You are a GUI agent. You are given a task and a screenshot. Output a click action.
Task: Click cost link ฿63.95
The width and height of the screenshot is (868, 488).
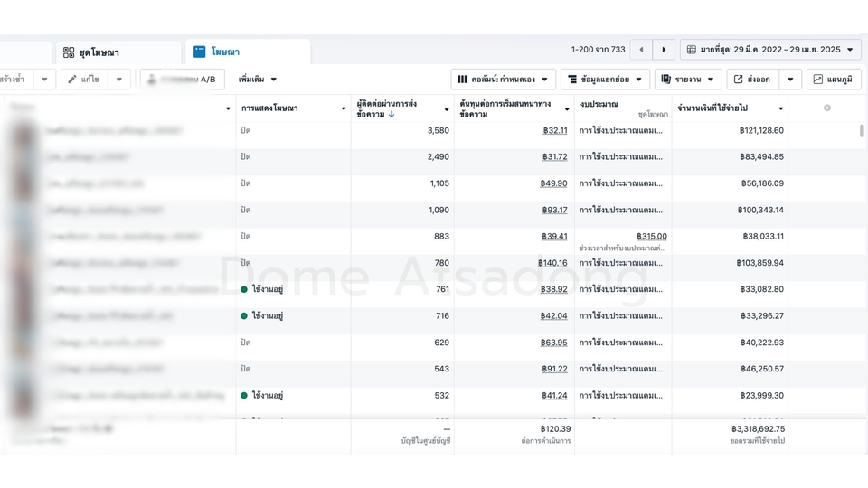coord(553,343)
